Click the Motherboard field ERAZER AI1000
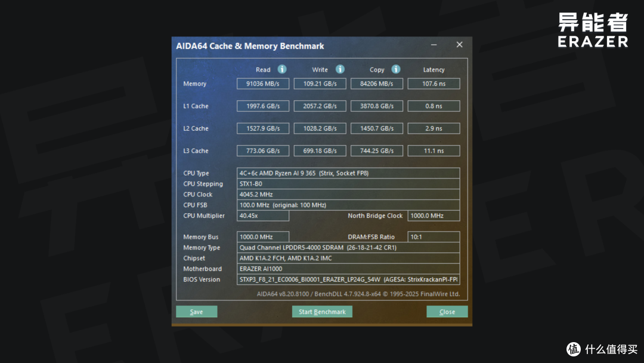The width and height of the screenshot is (644, 363). point(348,269)
